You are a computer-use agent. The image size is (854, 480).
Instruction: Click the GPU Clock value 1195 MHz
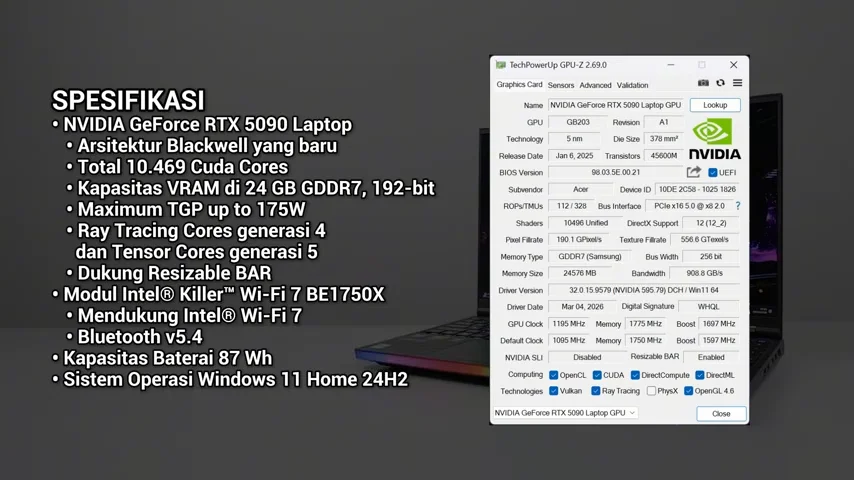569,324
